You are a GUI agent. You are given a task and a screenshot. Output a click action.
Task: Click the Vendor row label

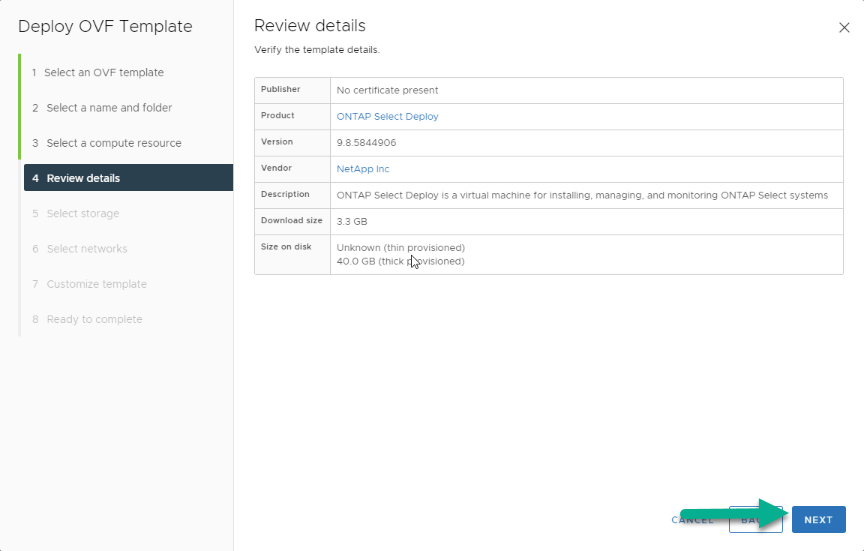[276, 168]
